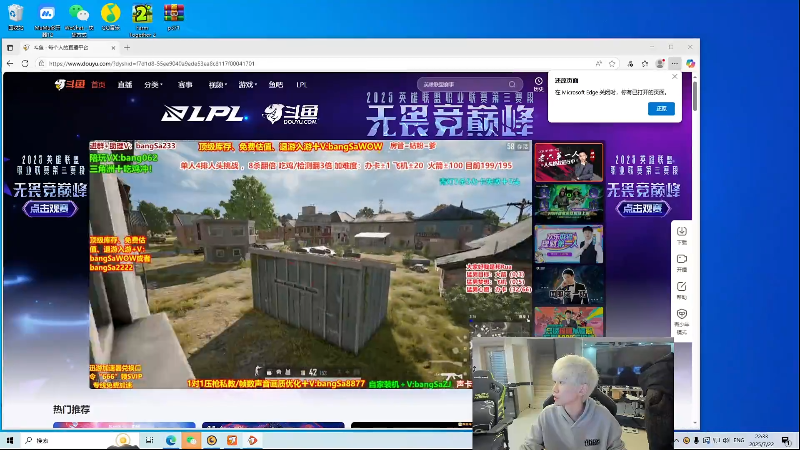Select the first red stream thumbnail
Viewport: 800px width, 450px height.
click(568, 162)
